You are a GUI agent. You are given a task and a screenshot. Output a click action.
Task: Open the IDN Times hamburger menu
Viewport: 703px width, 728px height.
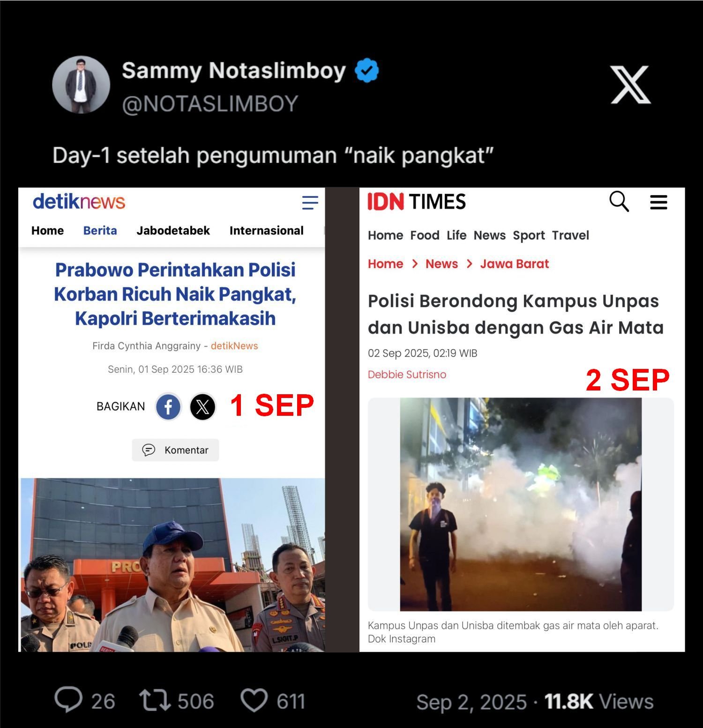(x=658, y=202)
